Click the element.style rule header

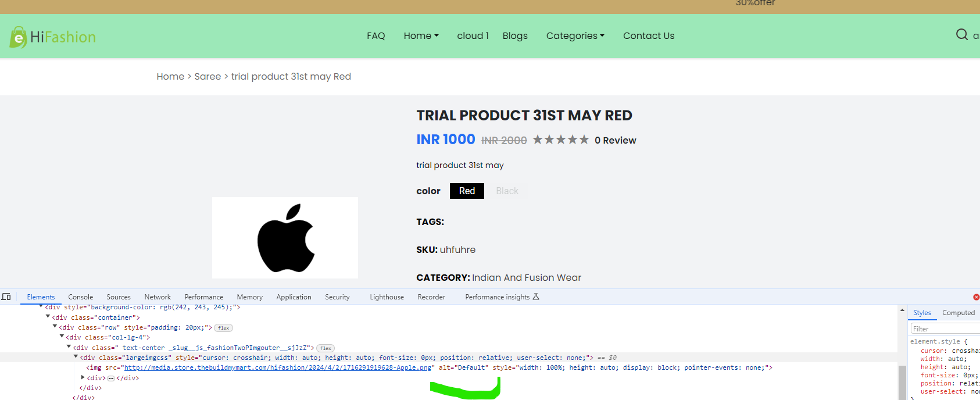[x=939, y=341]
